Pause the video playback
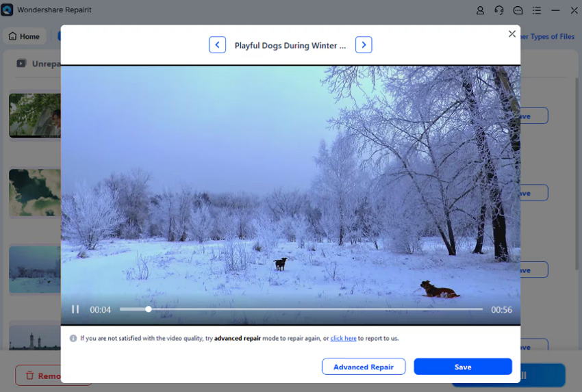This screenshot has width=582, height=392. click(x=75, y=310)
